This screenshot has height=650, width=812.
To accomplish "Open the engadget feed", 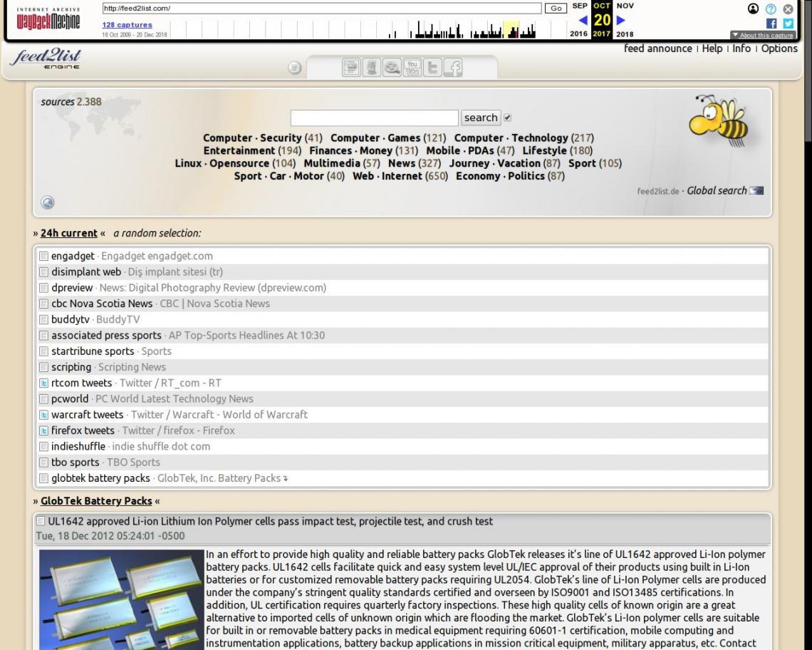I will 73,256.
